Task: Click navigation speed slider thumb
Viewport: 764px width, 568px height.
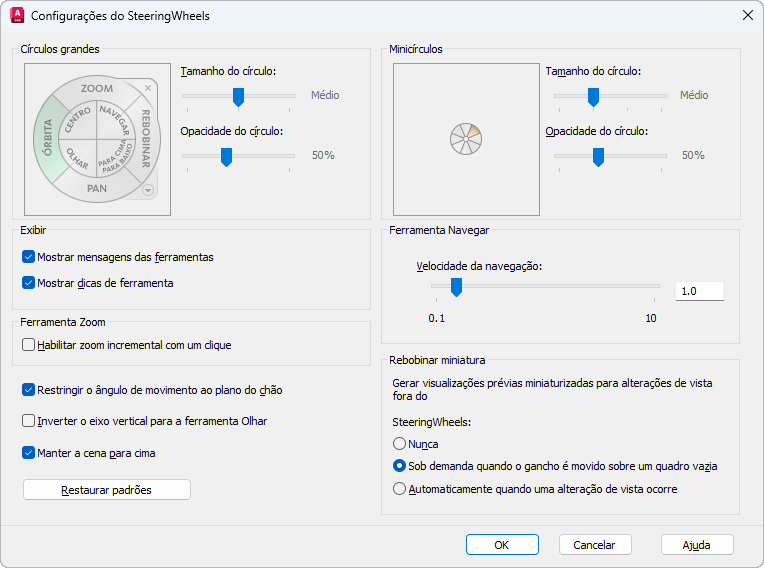Action: 456,287
